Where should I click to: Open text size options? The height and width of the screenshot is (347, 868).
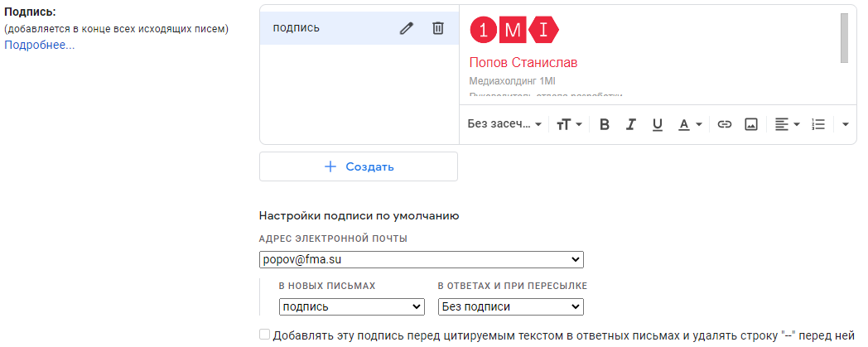(x=569, y=124)
